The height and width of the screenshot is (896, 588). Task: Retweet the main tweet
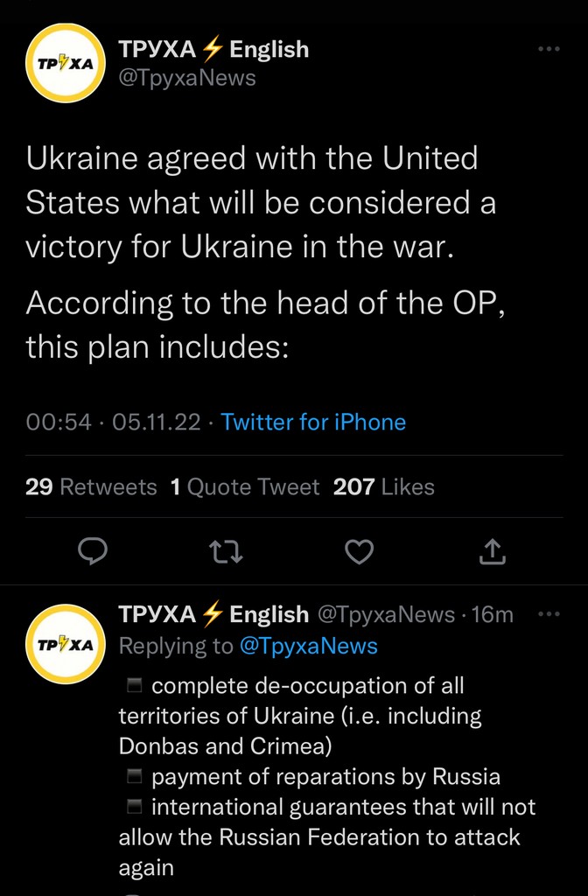pos(227,550)
